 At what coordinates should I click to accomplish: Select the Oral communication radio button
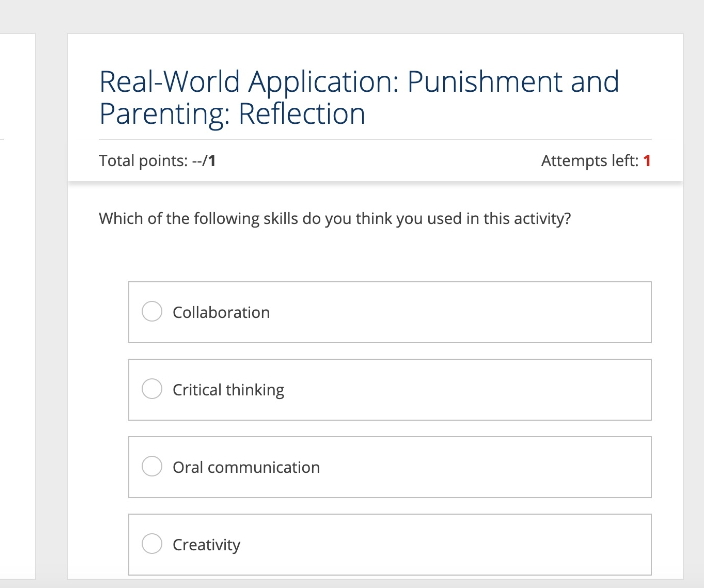152,466
